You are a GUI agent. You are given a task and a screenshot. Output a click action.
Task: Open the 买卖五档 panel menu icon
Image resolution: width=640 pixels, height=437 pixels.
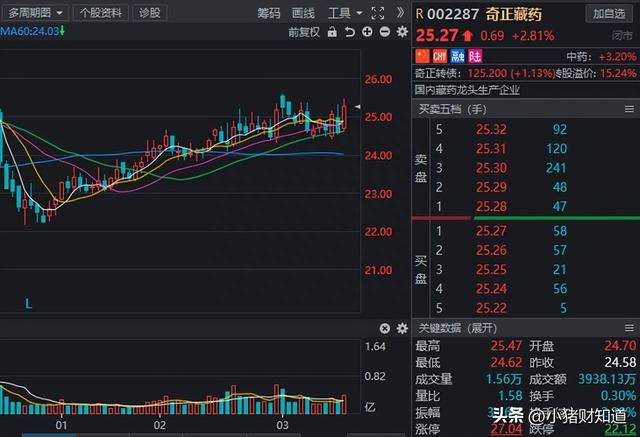click(629, 109)
